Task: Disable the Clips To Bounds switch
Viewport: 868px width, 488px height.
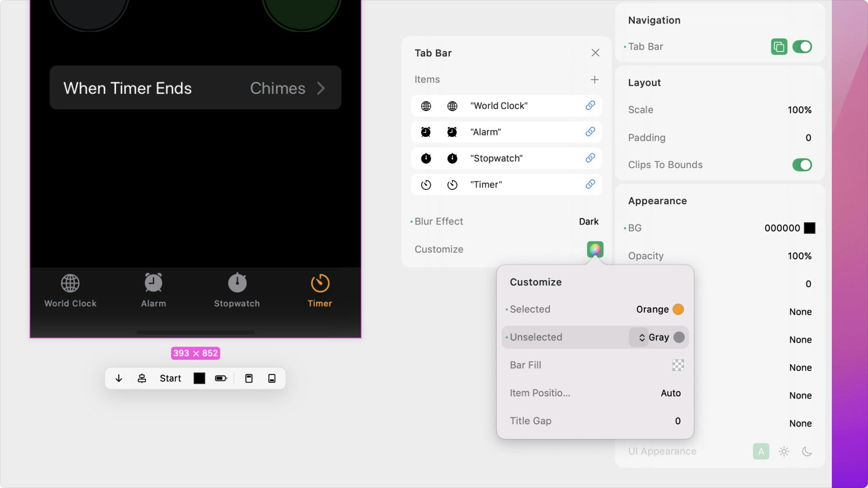Action: [802, 165]
